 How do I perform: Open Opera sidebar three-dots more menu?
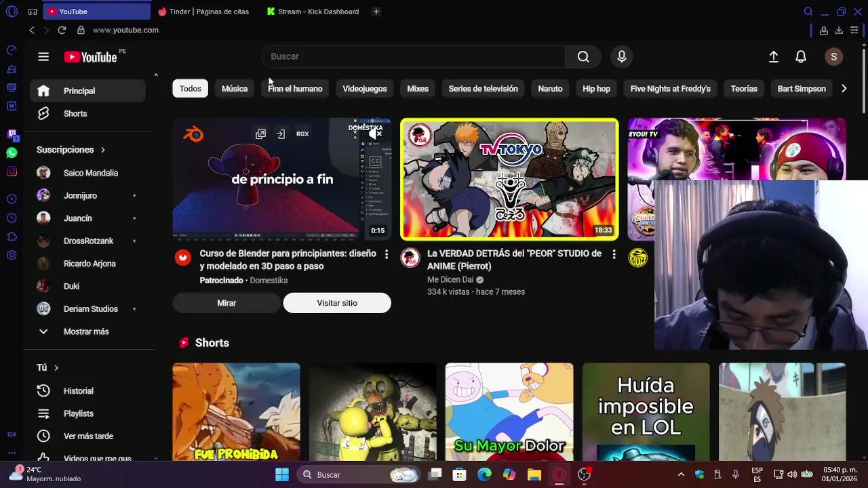coord(12,453)
